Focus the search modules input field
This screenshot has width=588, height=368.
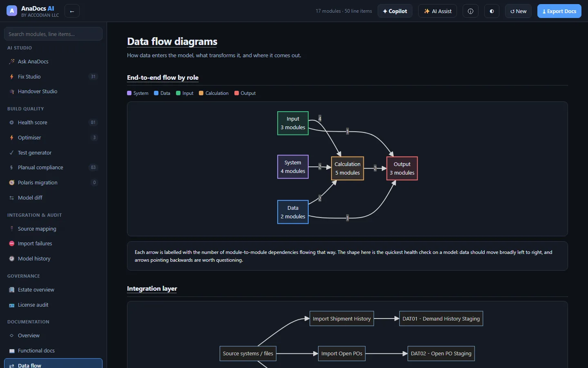[53, 34]
